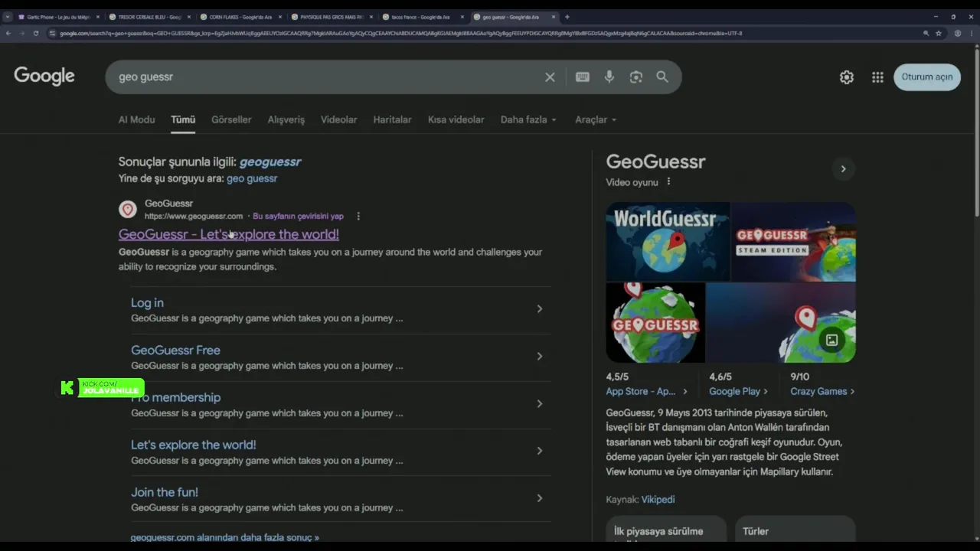Image resolution: width=980 pixels, height=551 pixels.
Task: Start voice search with the microphone icon
Action: coord(609,77)
